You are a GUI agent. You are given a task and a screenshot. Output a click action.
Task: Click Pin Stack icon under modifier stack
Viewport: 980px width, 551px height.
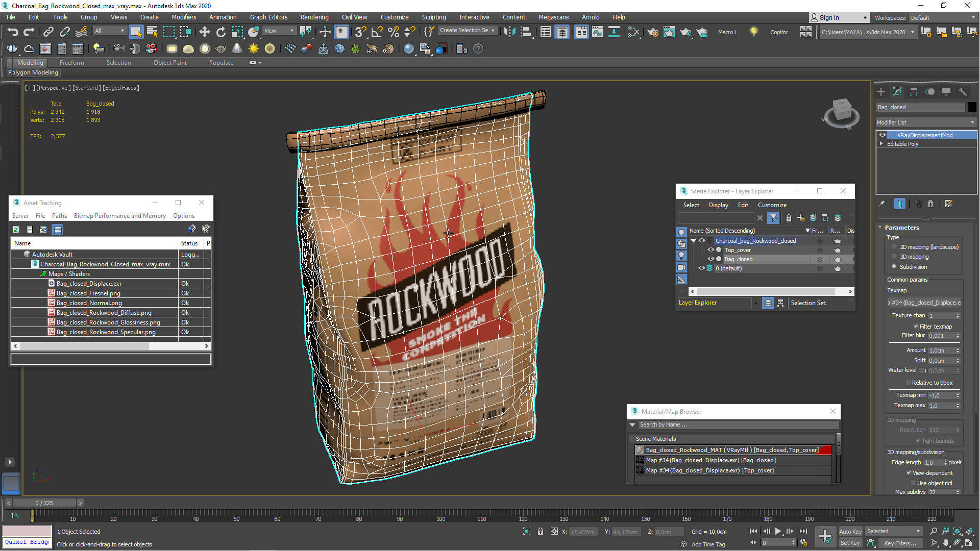coord(881,204)
